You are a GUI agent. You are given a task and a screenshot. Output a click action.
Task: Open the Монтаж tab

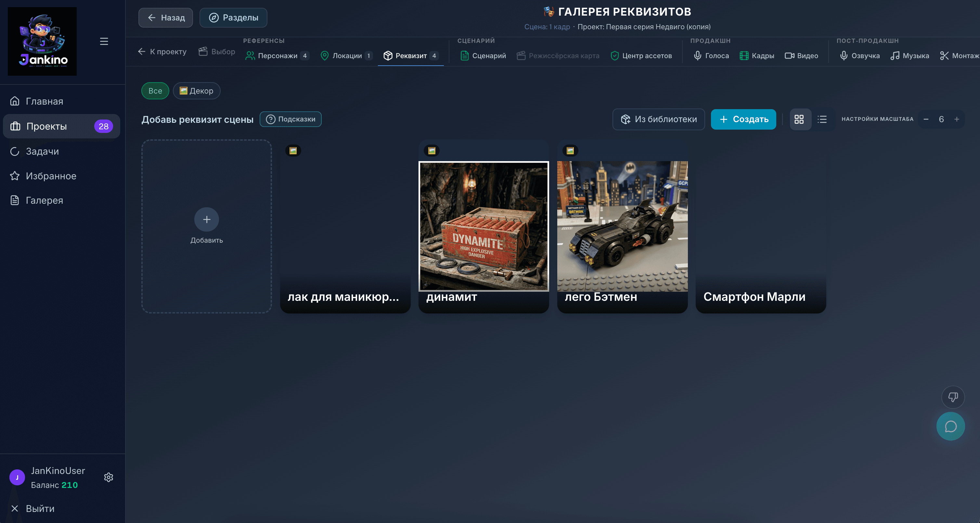[960, 56]
